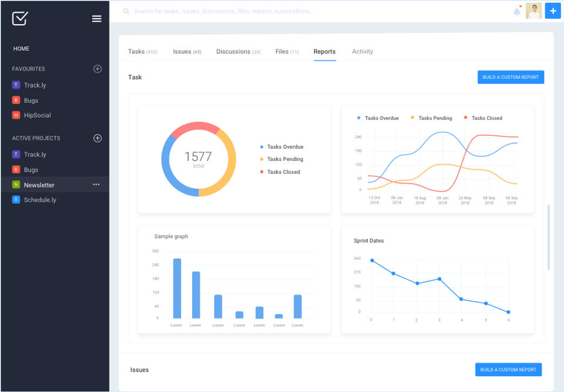Toggle the Tasks Closed legend on the line chart

point(483,118)
